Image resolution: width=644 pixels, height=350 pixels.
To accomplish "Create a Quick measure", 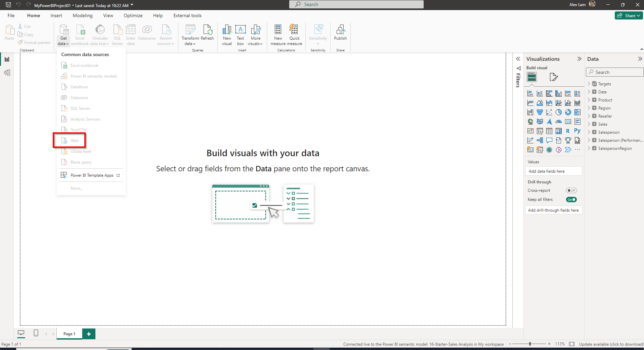I will (294, 35).
